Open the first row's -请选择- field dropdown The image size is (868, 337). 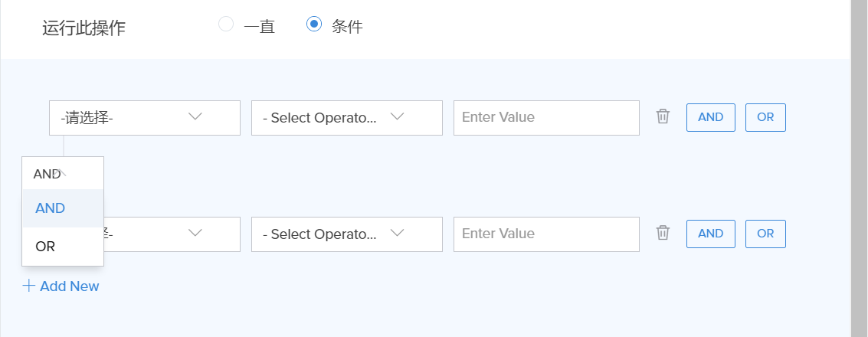pos(144,117)
